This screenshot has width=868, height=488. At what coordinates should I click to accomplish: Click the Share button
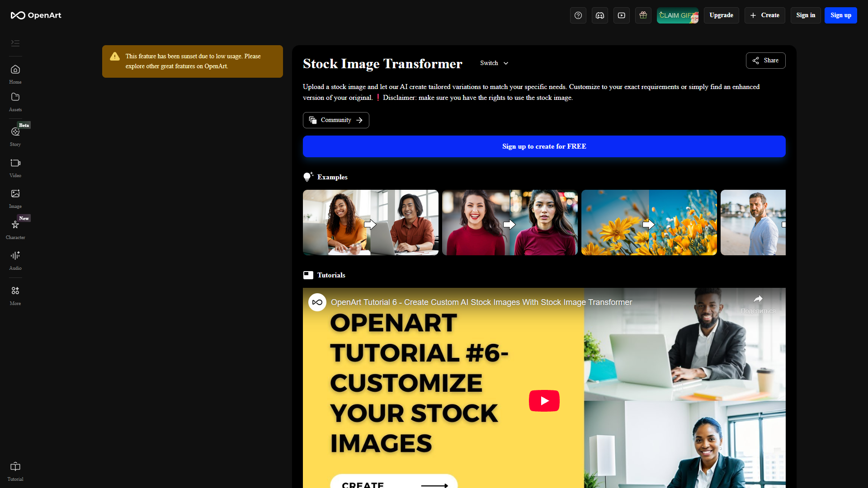coord(766,61)
